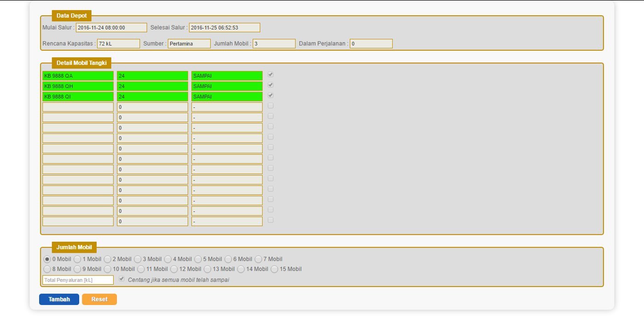The image size is (644, 316).
Task: Click the Rencana Kapasitas field showing 72 kL
Action: [118, 44]
